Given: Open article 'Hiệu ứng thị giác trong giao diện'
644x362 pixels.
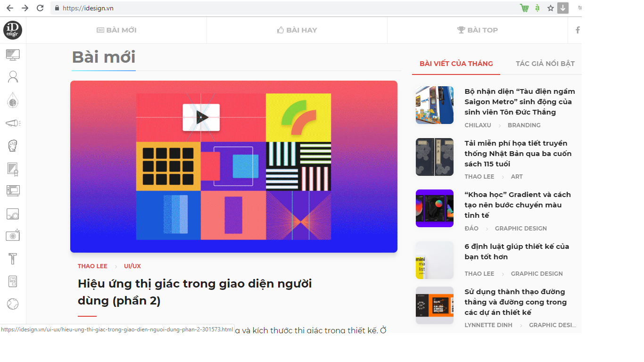Looking at the screenshot, I should [194, 292].
